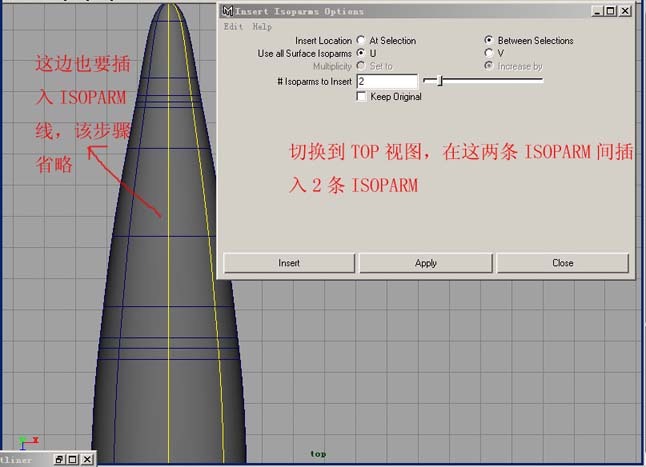Viewport: 646px width, 467px height.
Task: Choose the U surface isoparms option
Action: pos(361,53)
